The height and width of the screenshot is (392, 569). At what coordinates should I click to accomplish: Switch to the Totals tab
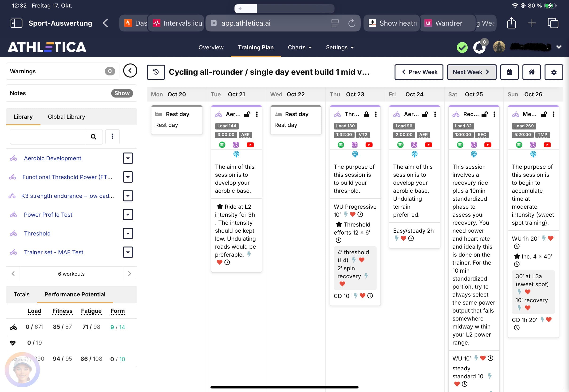point(22,294)
